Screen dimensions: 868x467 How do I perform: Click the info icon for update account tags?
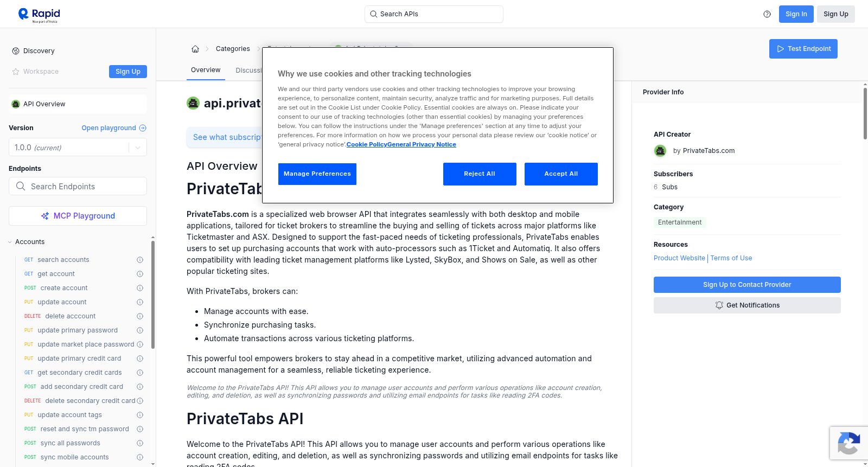[x=140, y=415]
